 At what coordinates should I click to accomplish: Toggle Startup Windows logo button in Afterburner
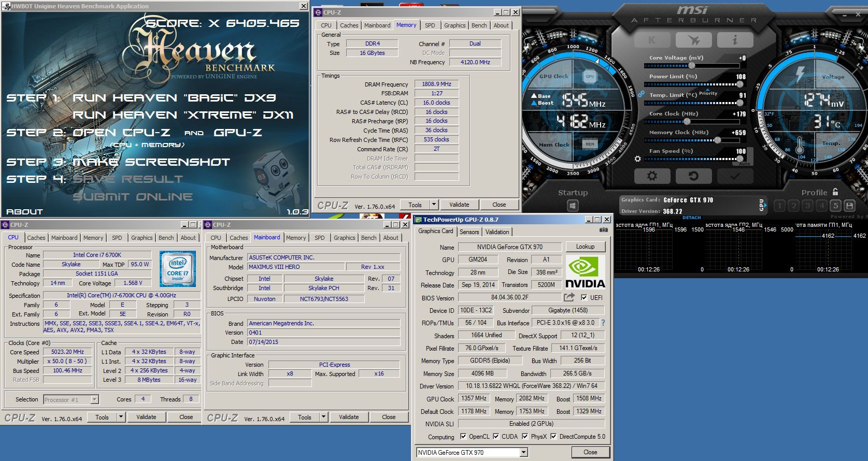(573, 206)
